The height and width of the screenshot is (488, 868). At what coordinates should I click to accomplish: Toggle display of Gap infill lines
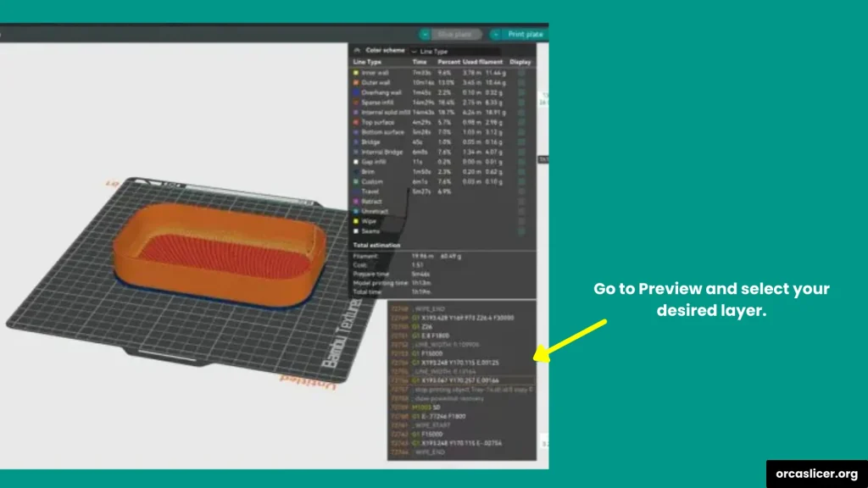click(x=521, y=162)
